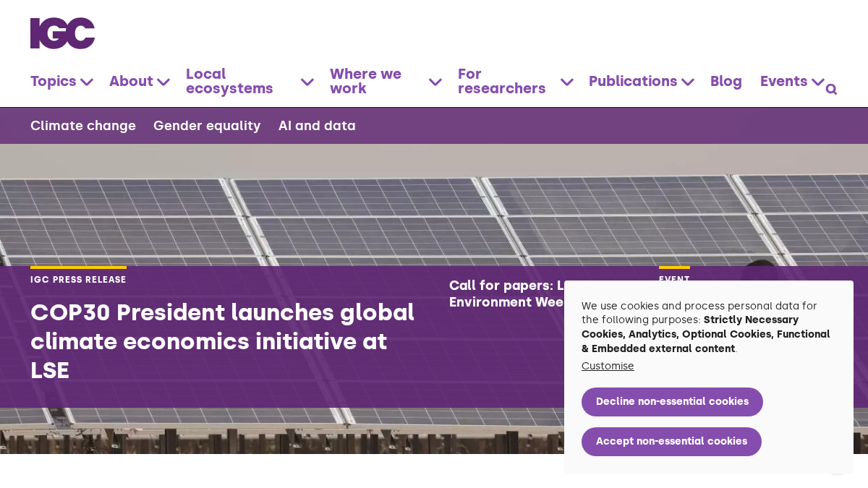Screen dimensions: 868x488
Task: Select the Gender equality topic link
Action: click(x=207, y=126)
